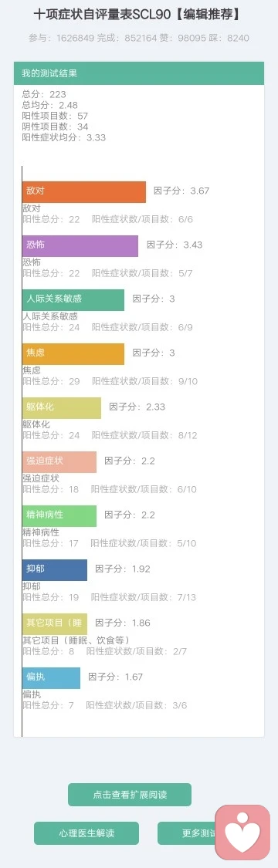
Task: Click 其它项目（睡眠、饮食等） description text
Action: click(76, 640)
